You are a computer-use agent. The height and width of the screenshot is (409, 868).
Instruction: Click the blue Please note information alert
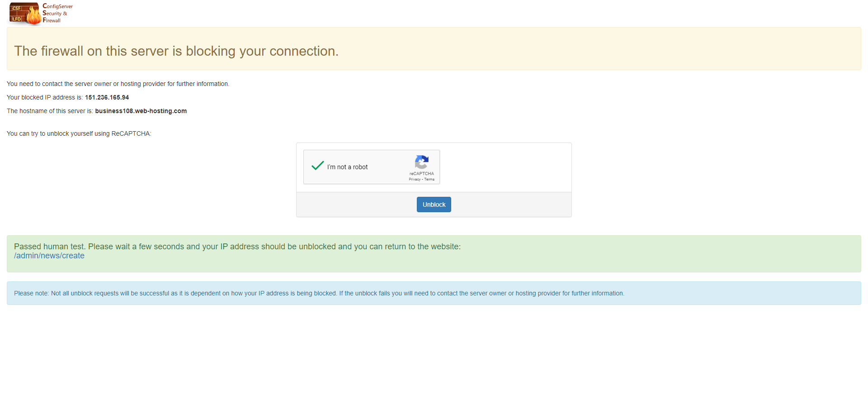tap(434, 293)
